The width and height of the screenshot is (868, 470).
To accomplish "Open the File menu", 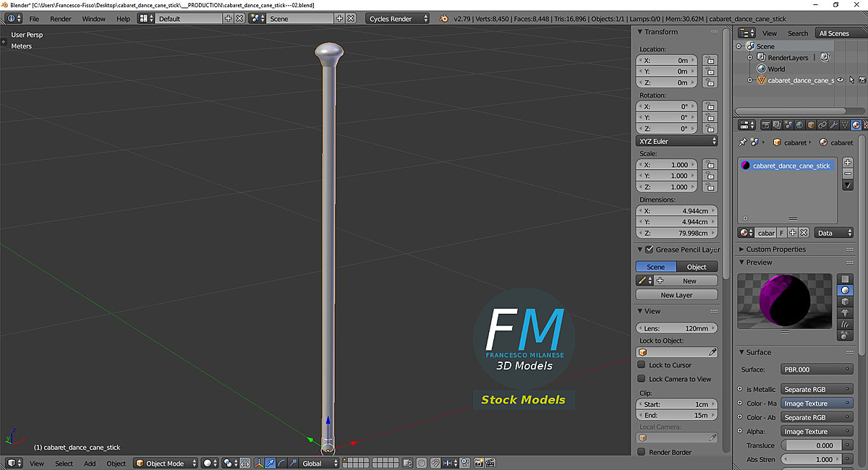I will pyautogui.click(x=34, y=19).
